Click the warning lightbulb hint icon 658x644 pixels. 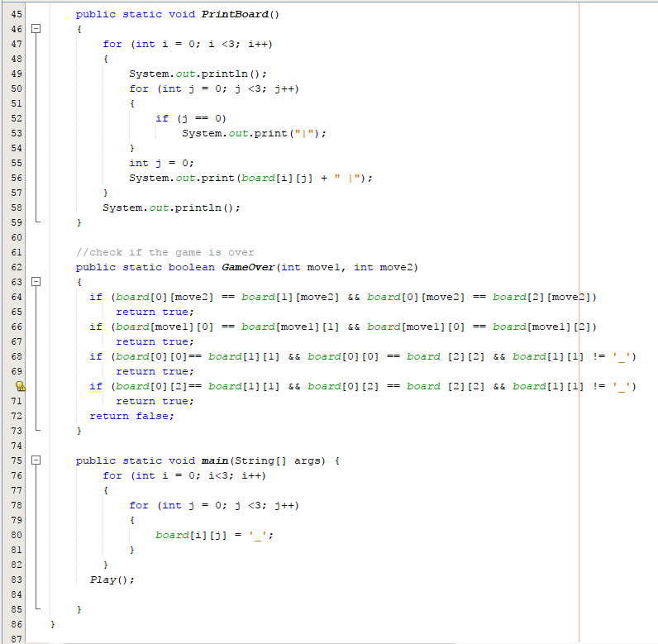(20, 386)
